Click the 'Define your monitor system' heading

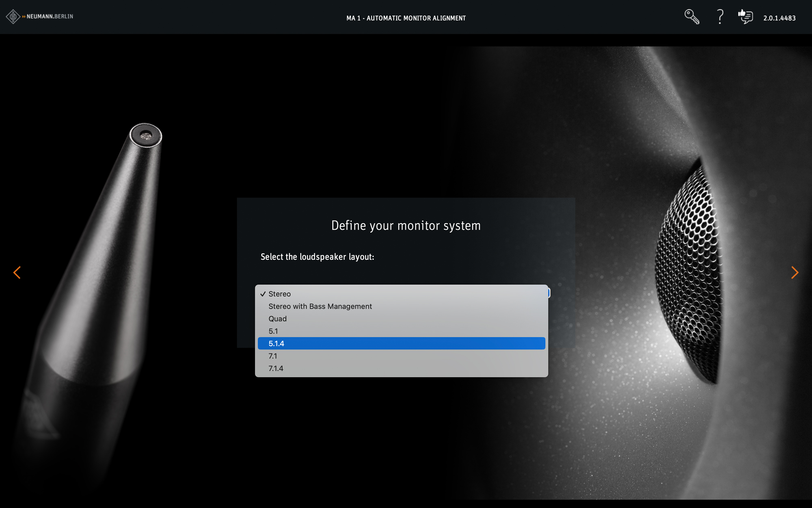point(406,226)
